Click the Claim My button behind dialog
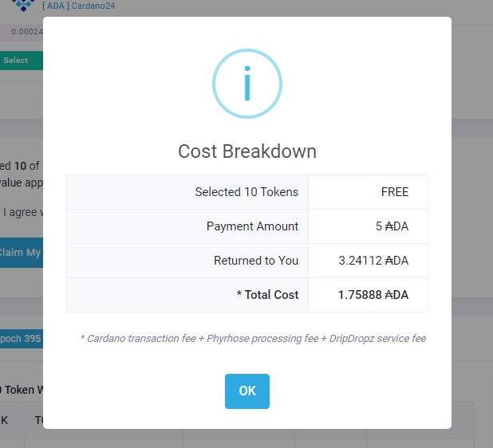This screenshot has height=448, width=493. [21, 252]
